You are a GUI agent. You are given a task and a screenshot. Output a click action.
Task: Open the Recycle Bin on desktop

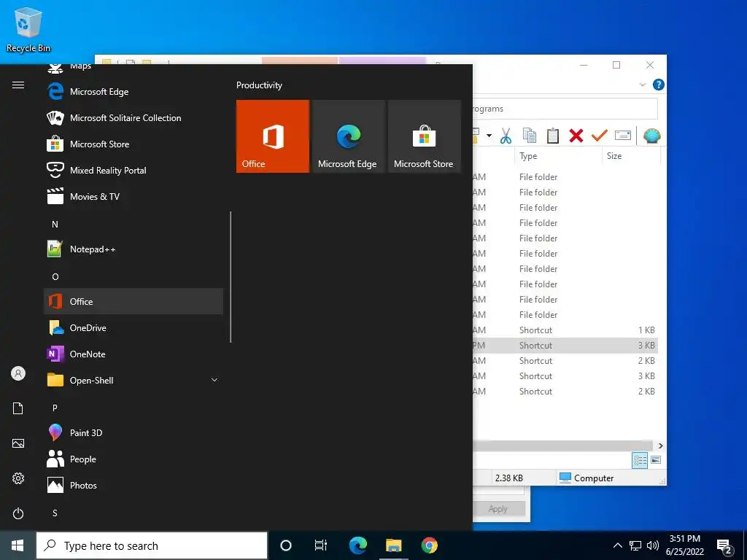[28, 29]
